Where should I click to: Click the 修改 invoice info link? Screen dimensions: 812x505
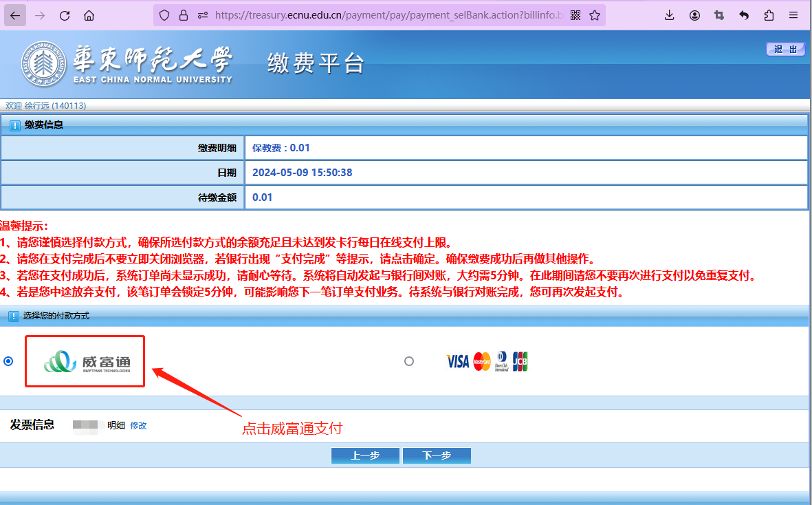click(x=138, y=426)
